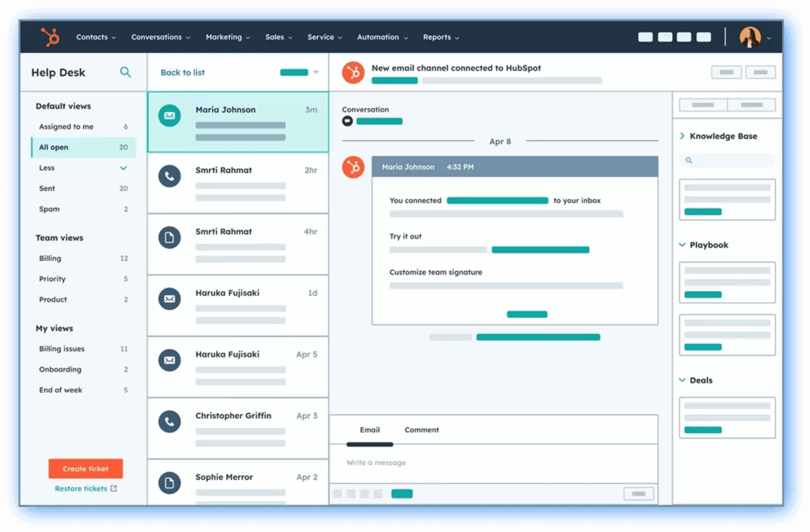This screenshot has width=810, height=532.
Task: Open the End of week view
Action: [x=84, y=390]
